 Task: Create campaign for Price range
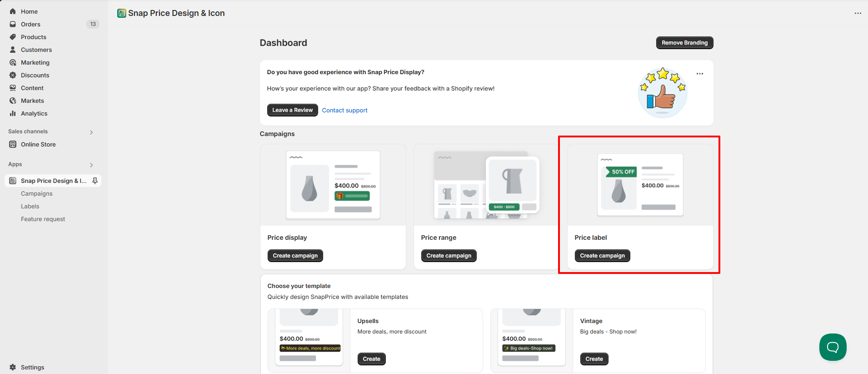[449, 256]
